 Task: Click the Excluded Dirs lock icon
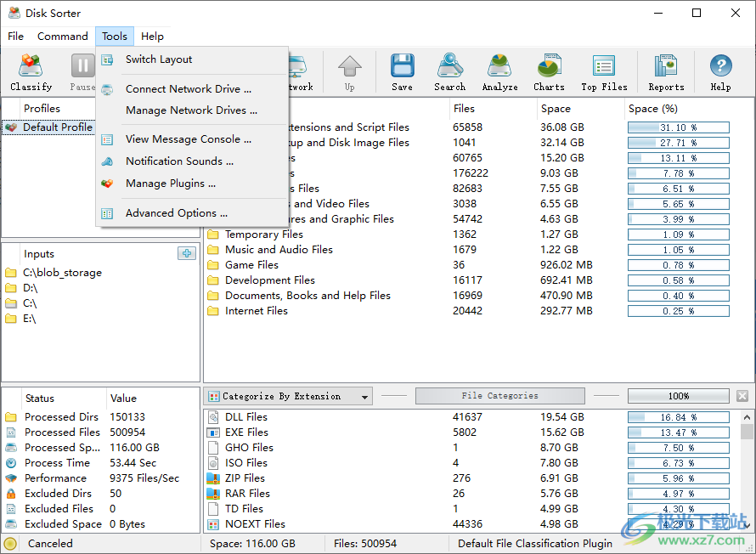pyautogui.click(x=11, y=494)
